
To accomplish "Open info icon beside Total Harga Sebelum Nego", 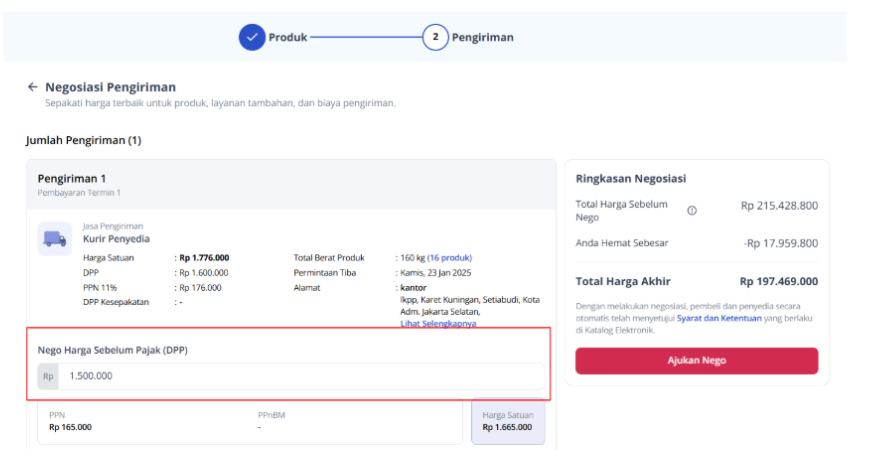I will point(692,210).
